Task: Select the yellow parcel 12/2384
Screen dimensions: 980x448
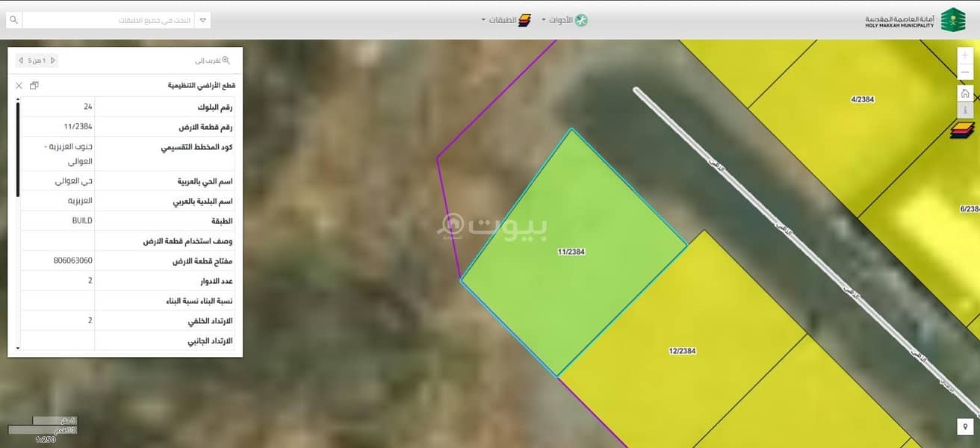Action: click(x=682, y=351)
